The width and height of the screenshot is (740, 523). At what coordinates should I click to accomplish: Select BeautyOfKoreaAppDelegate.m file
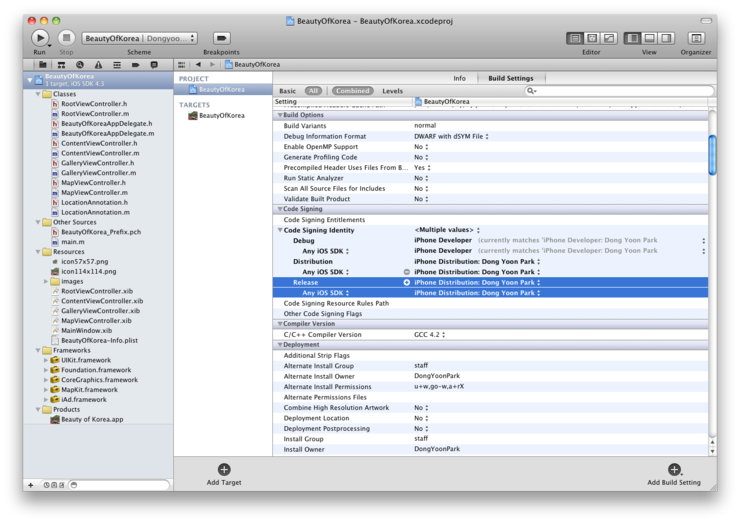pyautogui.click(x=108, y=134)
